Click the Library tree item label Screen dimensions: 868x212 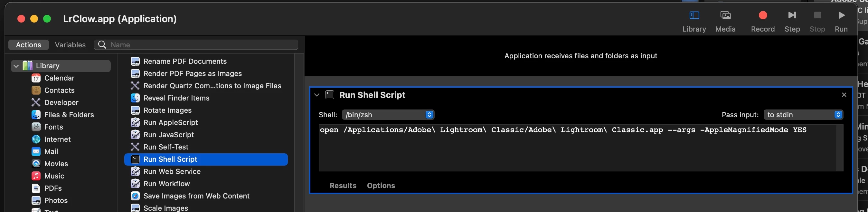click(x=48, y=66)
